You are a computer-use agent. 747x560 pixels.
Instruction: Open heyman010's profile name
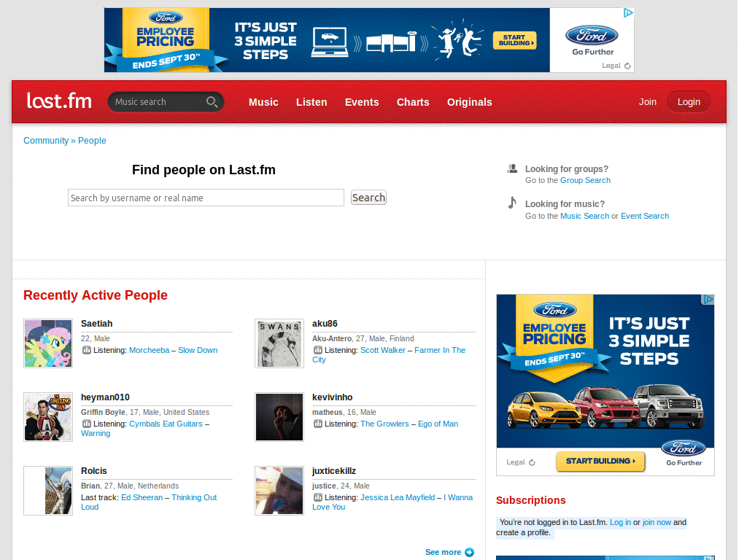click(105, 397)
